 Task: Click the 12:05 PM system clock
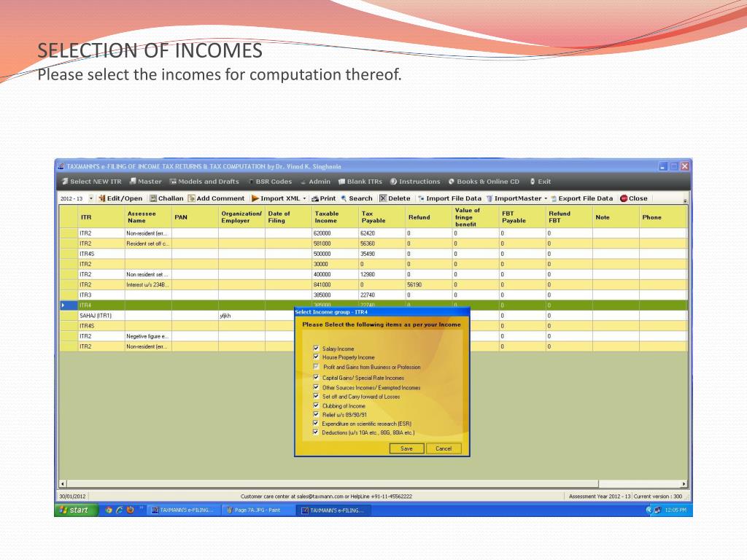pyautogui.click(x=676, y=510)
